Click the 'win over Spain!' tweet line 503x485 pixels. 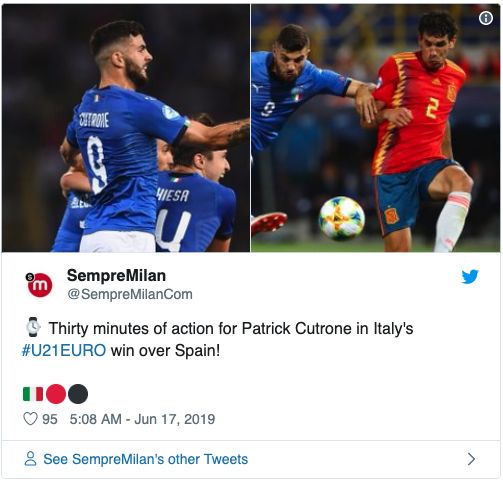click(165, 350)
